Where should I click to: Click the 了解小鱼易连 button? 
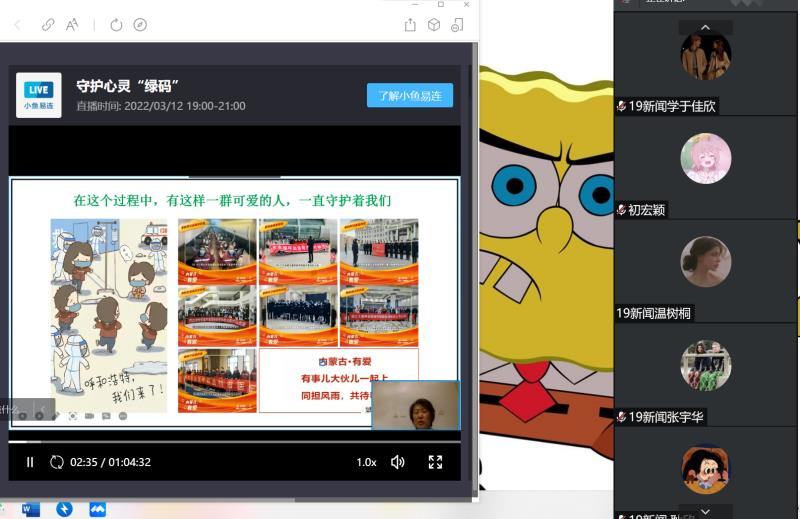coord(410,95)
